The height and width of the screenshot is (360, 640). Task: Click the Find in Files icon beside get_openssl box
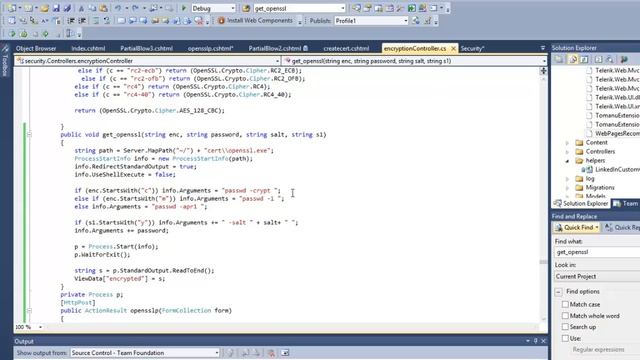246,8
